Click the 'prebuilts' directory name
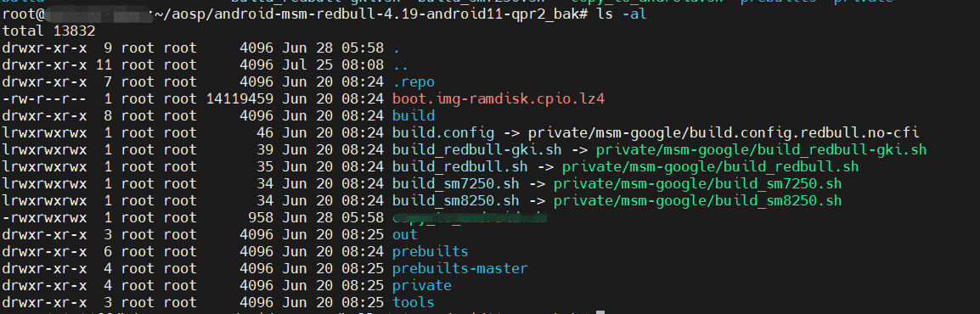Viewport: 980px width, 314px height. (430, 251)
